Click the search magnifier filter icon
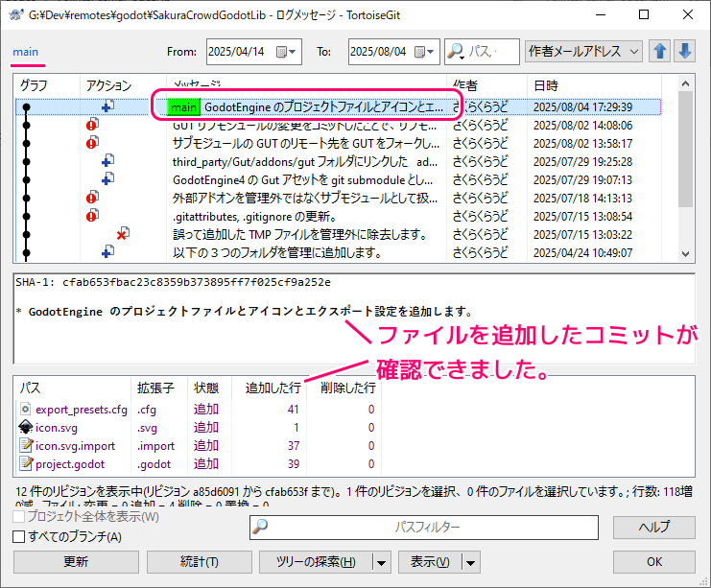 (456, 52)
